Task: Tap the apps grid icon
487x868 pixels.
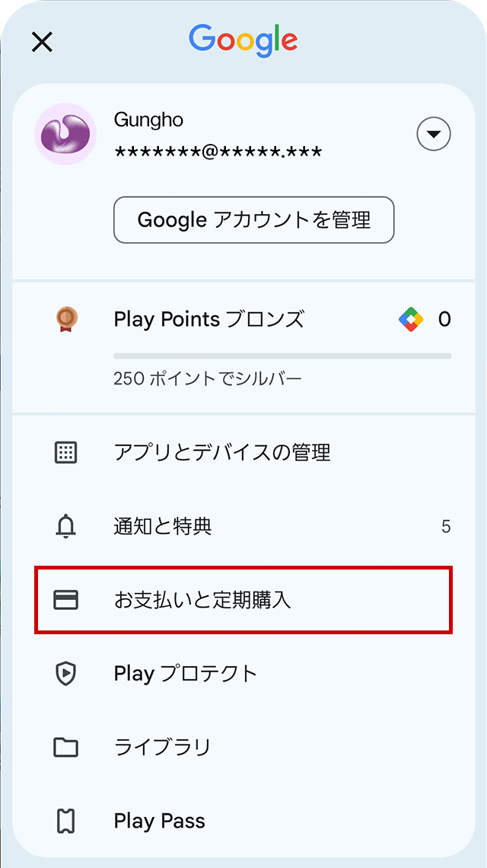Action: [66, 453]
